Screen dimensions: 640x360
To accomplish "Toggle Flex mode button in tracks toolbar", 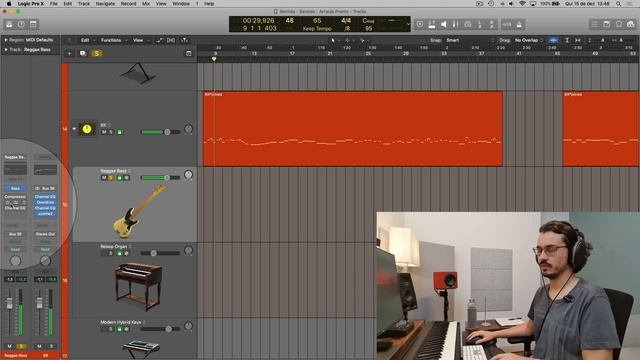I will click(x=171, y=40).
